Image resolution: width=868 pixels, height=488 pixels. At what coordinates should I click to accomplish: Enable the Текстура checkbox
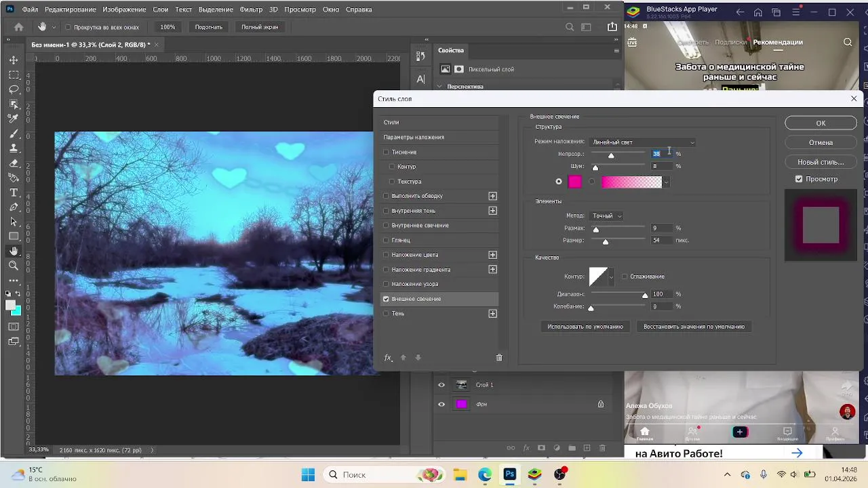click(392, 182)
